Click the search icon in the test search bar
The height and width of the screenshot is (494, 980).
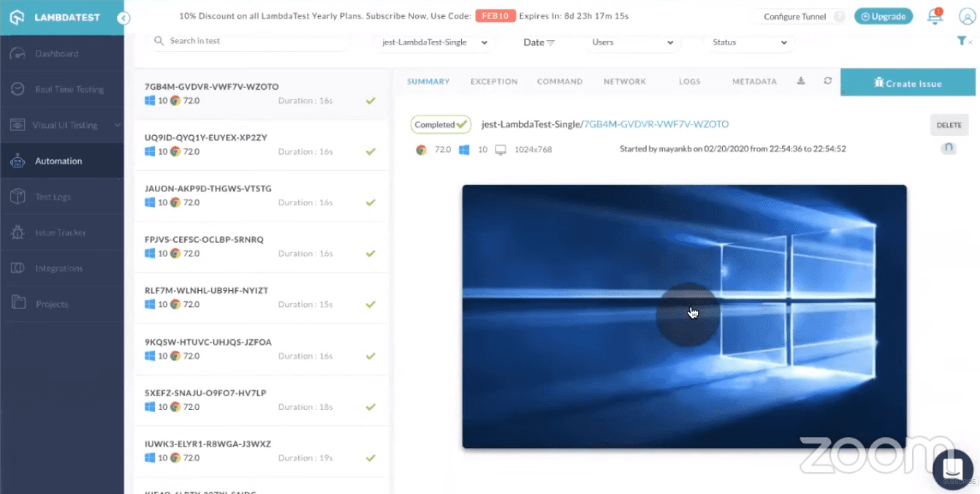pos(159,42)
